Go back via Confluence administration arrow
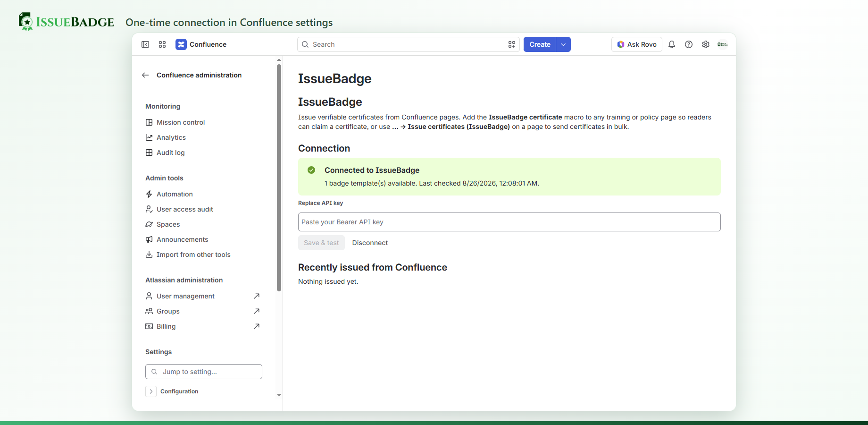This screenshot has width=868, height=425. click(145, 75)
